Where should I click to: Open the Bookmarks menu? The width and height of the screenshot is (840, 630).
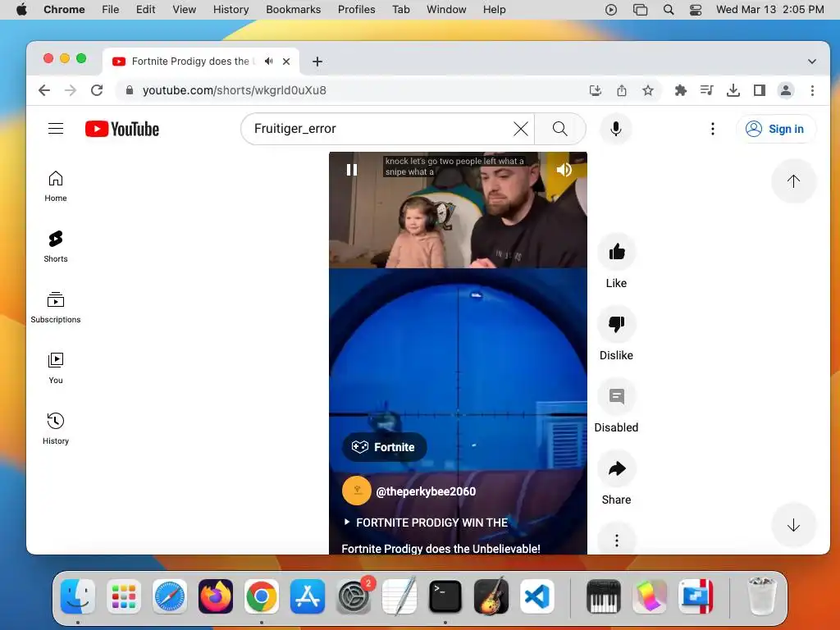pos(293,9)
